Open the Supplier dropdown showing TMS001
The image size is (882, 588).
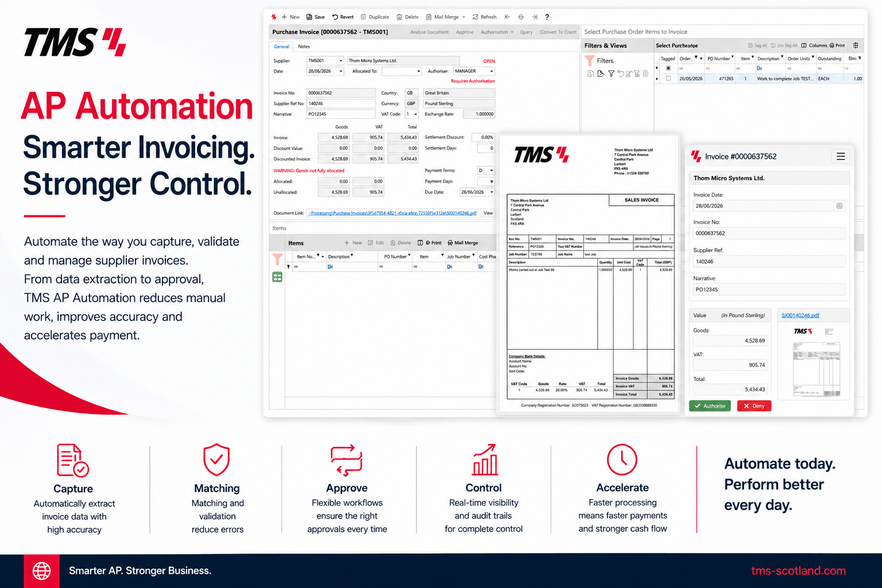click(x=341, y=61)
